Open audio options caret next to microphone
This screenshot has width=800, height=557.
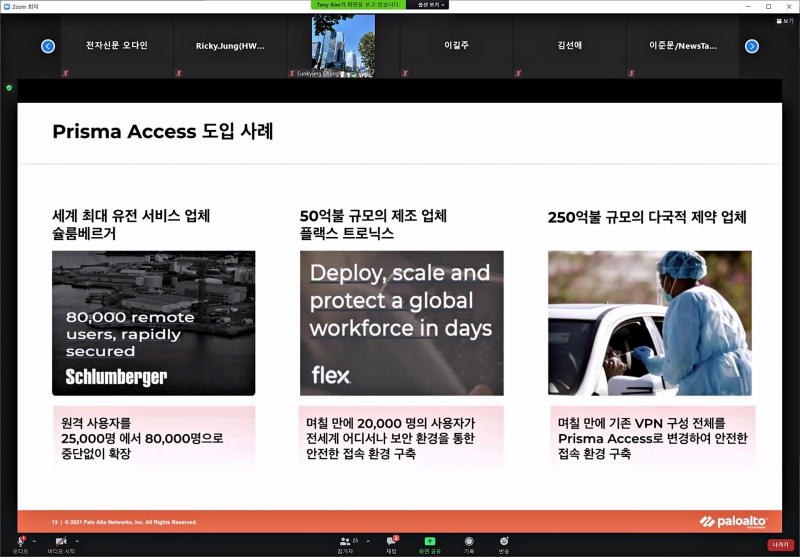[34, 541]
